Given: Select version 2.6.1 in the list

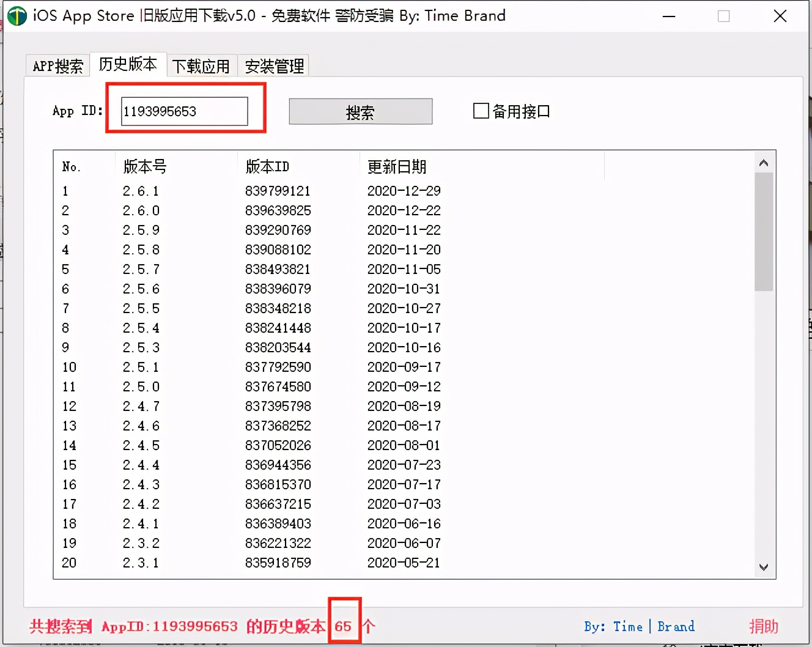Looking at the screenshot, I should [x=141, y=191].
